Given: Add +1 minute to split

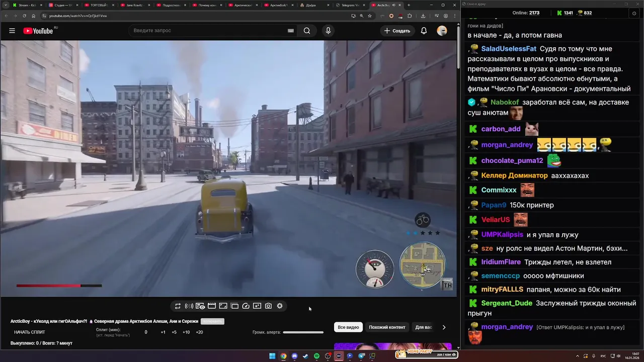Looking at the screenshot, I should click(163, 332).
